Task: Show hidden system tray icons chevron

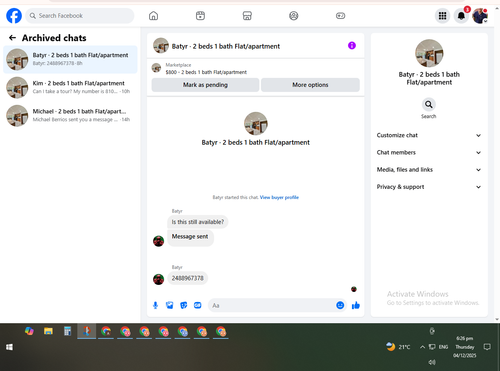Action: (422, 347)
